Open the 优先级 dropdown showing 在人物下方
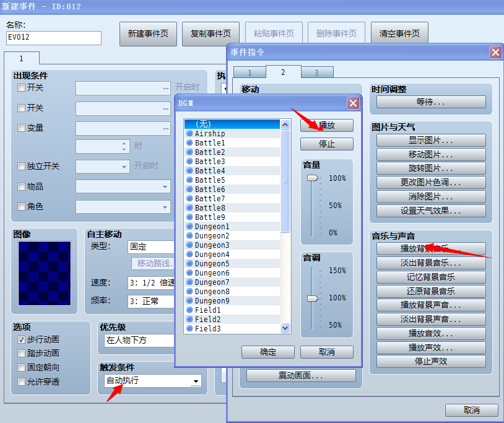The image size is (504, 423). tap(139, 341)
